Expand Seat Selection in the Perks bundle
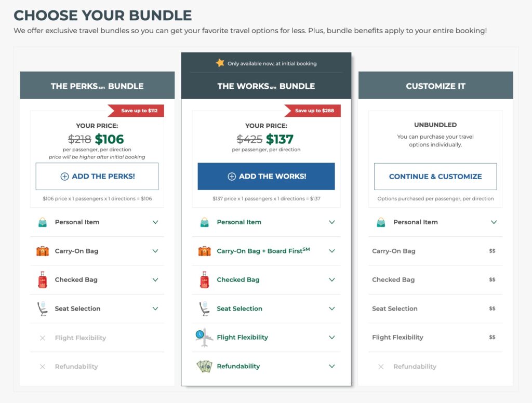 pos(155,308)
